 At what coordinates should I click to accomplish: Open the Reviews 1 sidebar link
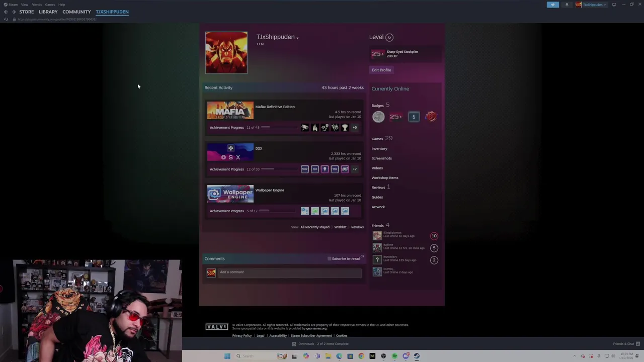click(x=381, y=187)
